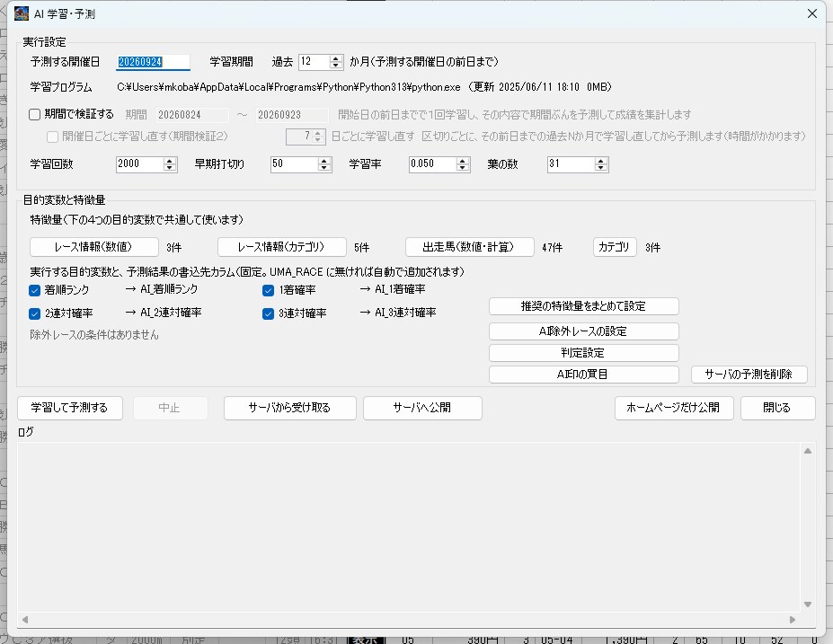Viewport: 833px width, 644px height.
Task: Click 予測する開催日 date input field
Action: point(153,62)
